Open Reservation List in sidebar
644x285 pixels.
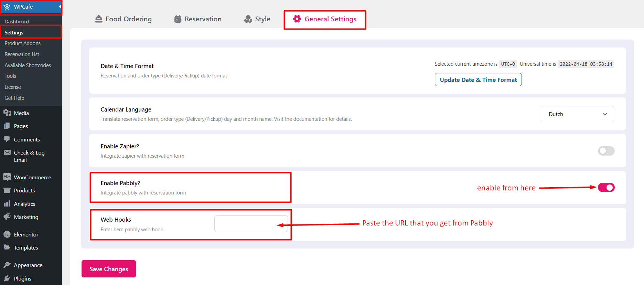point(22,54)
